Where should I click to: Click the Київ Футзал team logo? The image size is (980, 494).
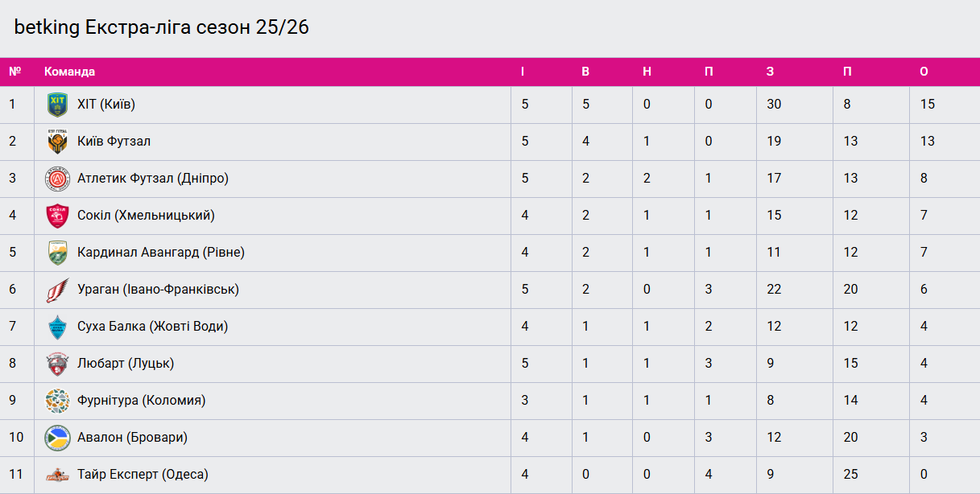point(57,142)
